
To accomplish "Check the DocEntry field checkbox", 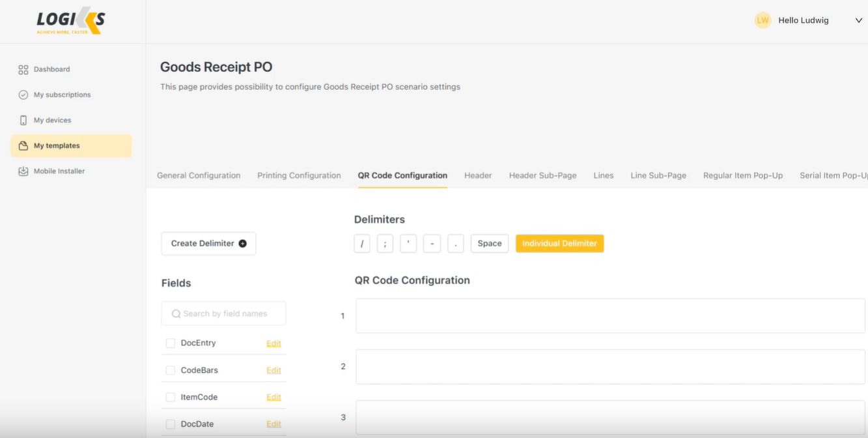I will pyautogui.click(x=171, y=343).
